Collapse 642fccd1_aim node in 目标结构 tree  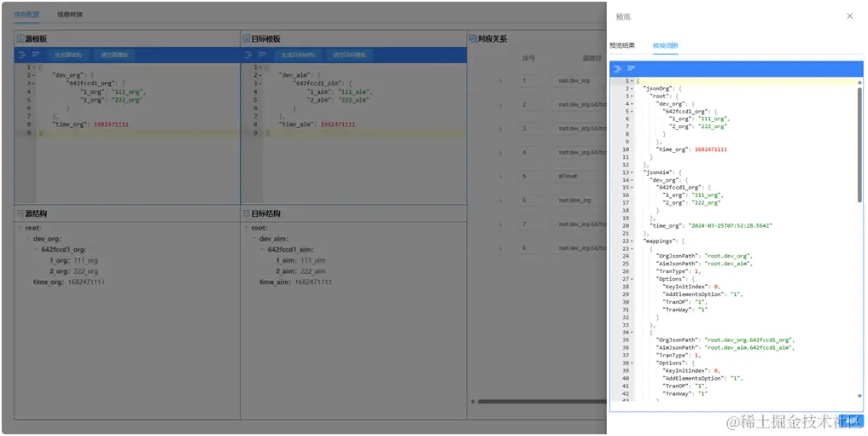[x=263, y=249]
